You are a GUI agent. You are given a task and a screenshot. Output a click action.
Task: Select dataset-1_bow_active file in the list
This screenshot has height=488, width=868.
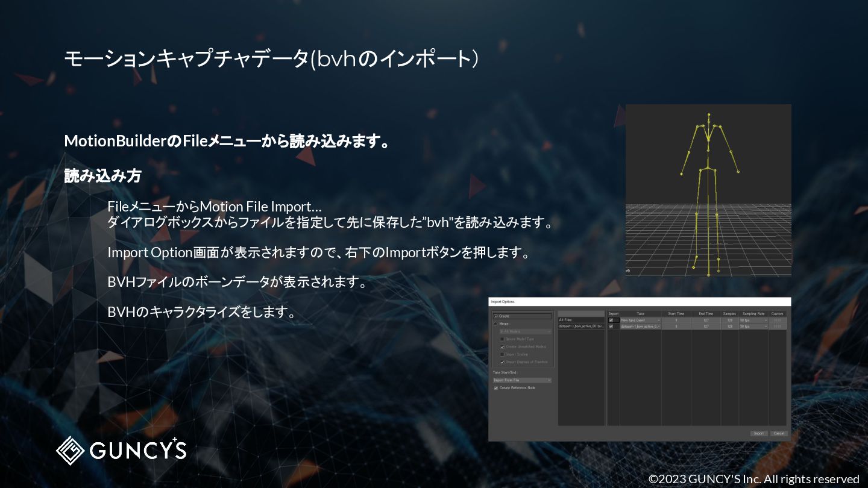pos(581,326)
